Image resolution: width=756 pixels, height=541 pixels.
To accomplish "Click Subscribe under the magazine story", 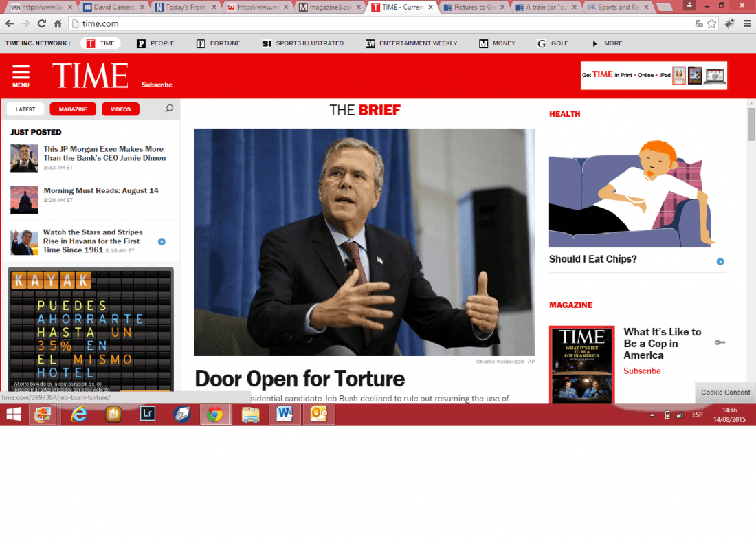I will [642, 371].
